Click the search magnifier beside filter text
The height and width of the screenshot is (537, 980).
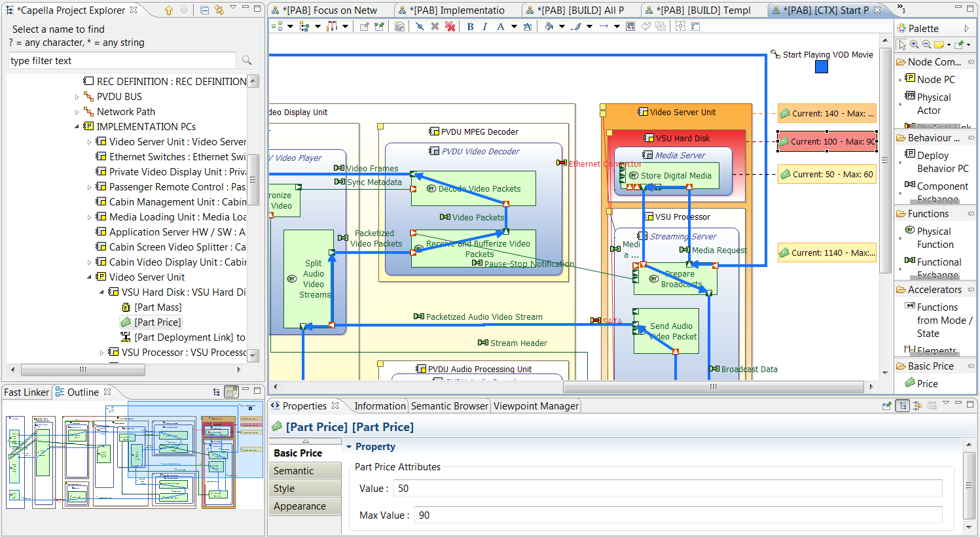click(247, 60)
